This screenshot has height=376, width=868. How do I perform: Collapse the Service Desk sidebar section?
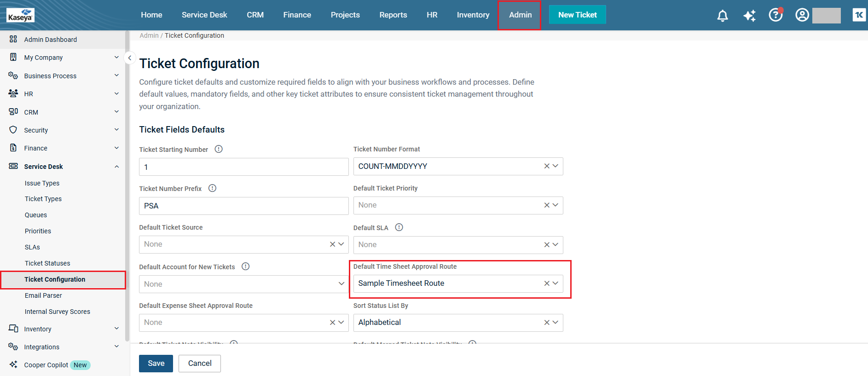116,167
